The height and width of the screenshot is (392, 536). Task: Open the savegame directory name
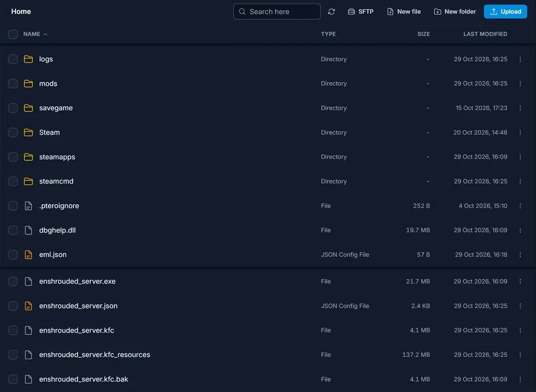tap(56, 108)
